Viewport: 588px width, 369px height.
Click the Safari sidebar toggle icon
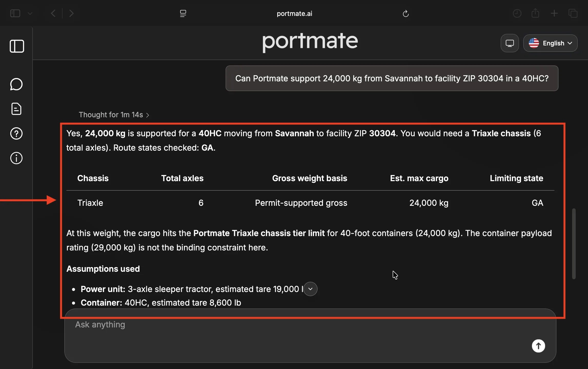[15, 13]
